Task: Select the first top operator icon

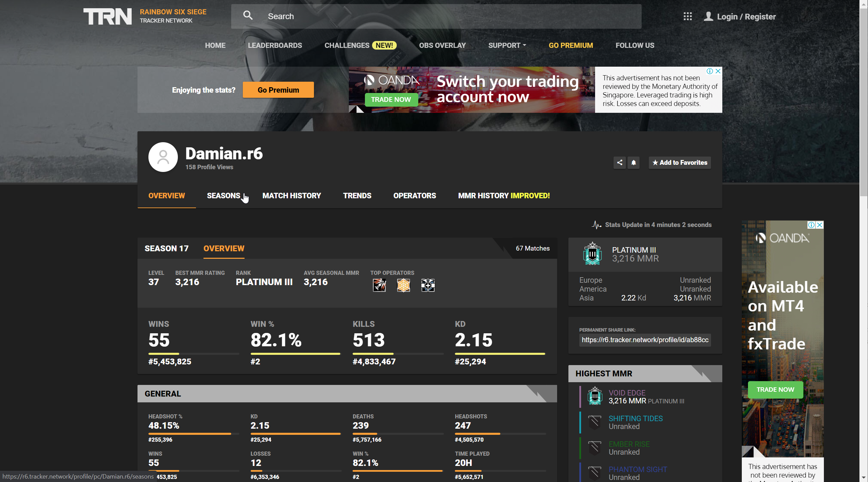Action: [379, 285]
